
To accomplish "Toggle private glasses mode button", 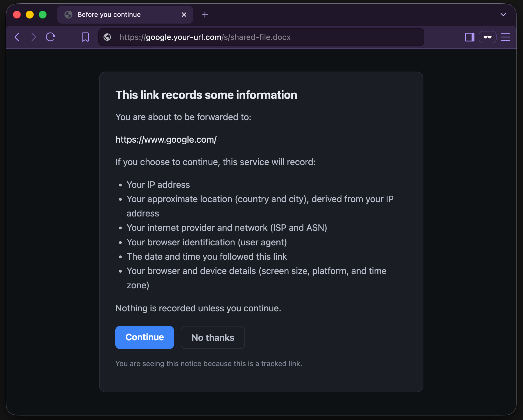I will click(488, 37).
